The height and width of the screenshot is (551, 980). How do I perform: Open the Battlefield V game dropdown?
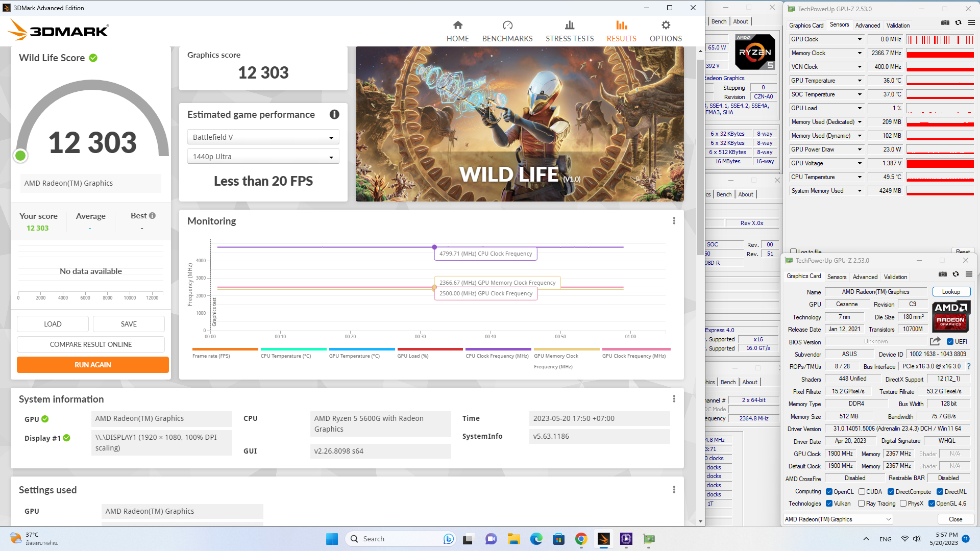263,137
